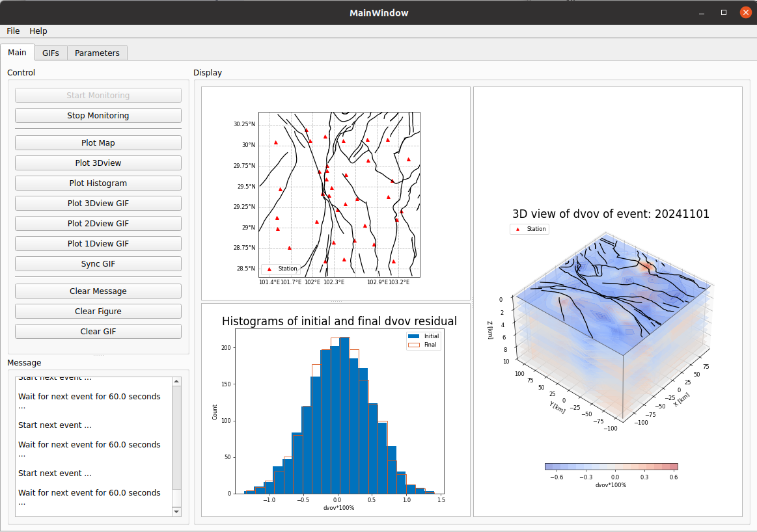Click the dvov*100% colorbar under the 3D view
Image resolution: width=757 pixels, height=532 pixels.
click(x=611, y=466)
